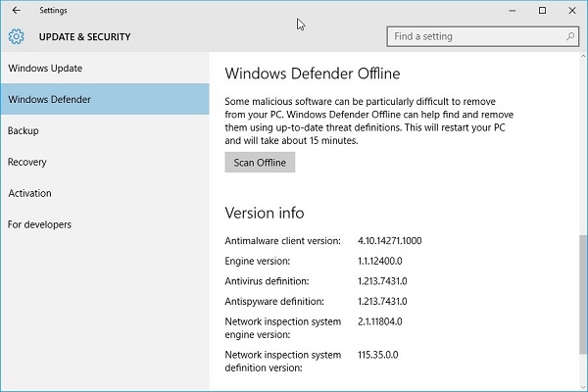Image resolution: width=588 pixels, height=392 pixels.
Task: Click the Settings gear icon
Action: point(16,36)
